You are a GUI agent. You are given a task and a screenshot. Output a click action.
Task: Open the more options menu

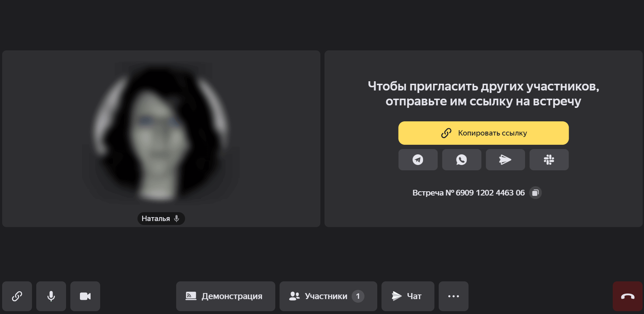pos(454,296)
